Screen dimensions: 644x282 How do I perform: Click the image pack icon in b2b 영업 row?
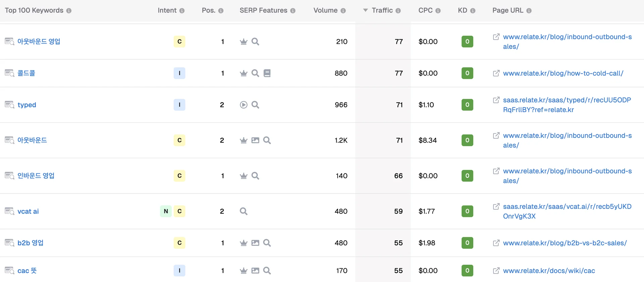point(255,243)
